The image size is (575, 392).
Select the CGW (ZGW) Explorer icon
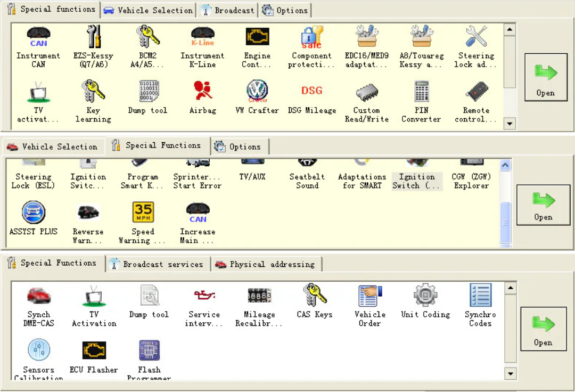pyautogui.click(x=471, y=176)
